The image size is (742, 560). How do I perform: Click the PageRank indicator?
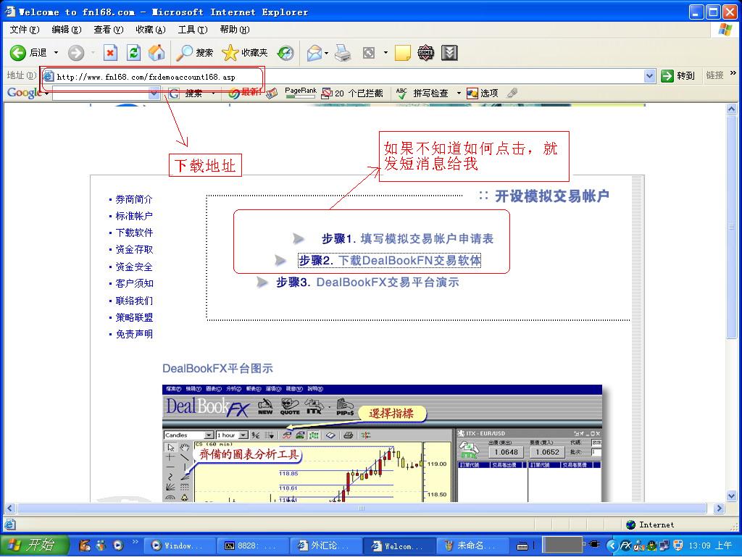tap(301, 93)
